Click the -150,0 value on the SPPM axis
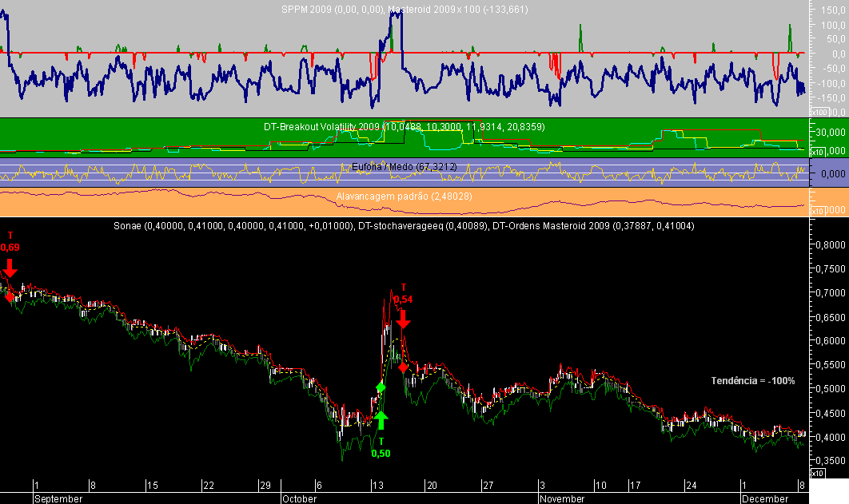 831,98
